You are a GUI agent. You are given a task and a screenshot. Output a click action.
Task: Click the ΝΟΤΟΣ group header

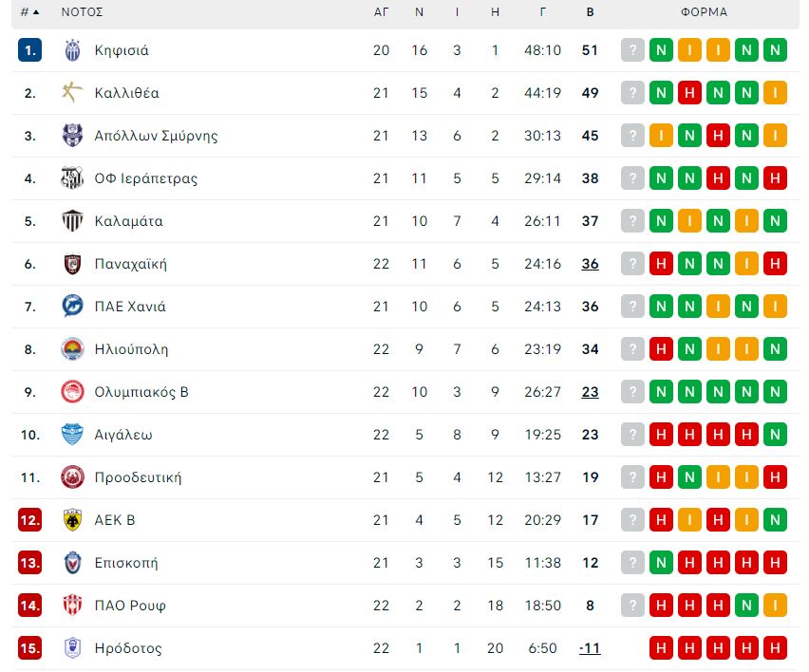pyautogui.click(x=82, y=11)
